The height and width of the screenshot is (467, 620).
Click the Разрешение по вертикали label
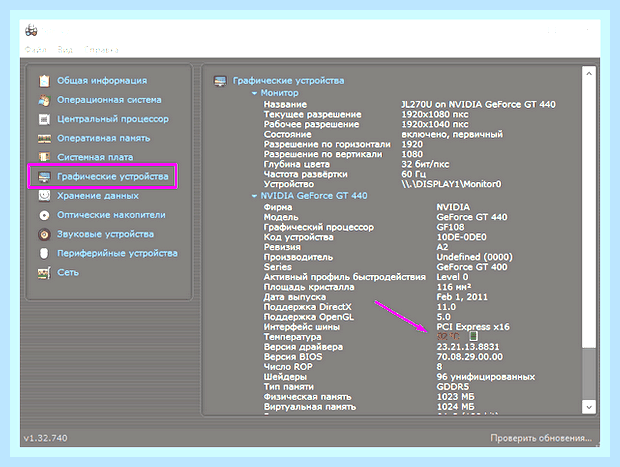[323, 154]
